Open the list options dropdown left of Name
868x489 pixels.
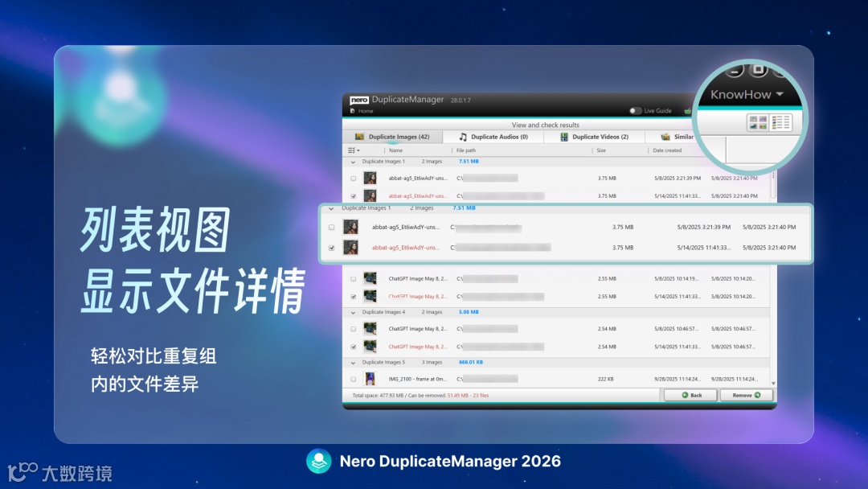pos(354,150)
